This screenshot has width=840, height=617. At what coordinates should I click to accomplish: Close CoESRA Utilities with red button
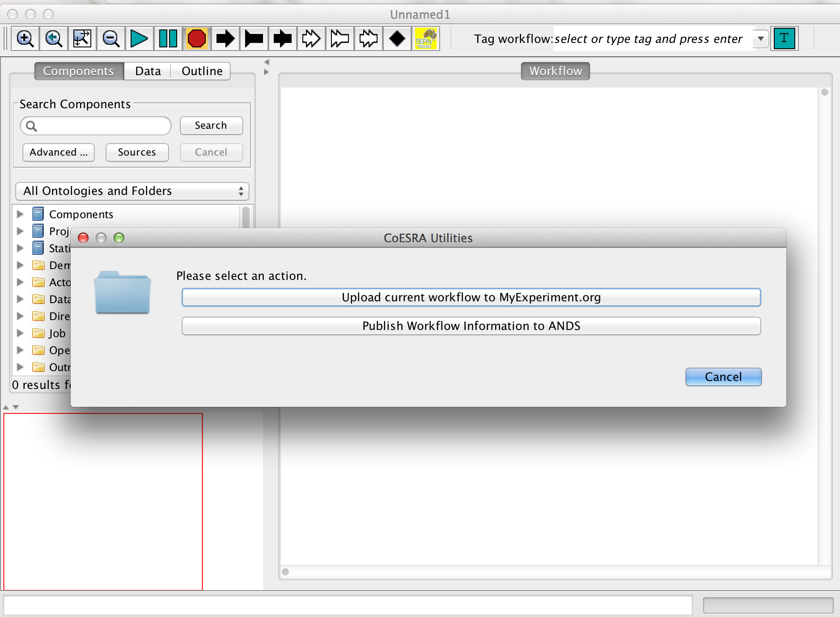coord(83,238)
